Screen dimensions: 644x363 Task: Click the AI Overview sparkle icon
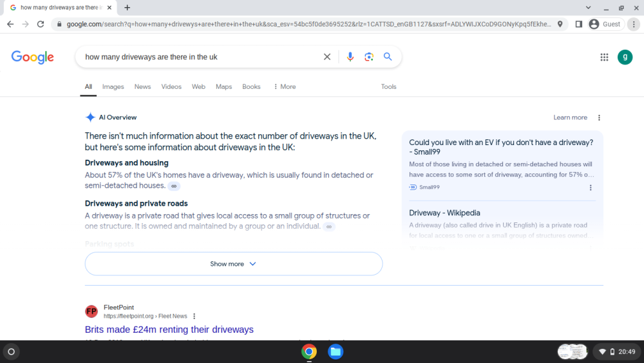point(90,117)
